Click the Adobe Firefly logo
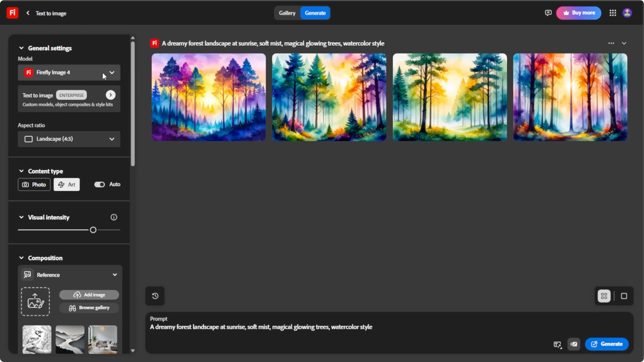The width and height of the screenshot is (644, 362). 12,13
